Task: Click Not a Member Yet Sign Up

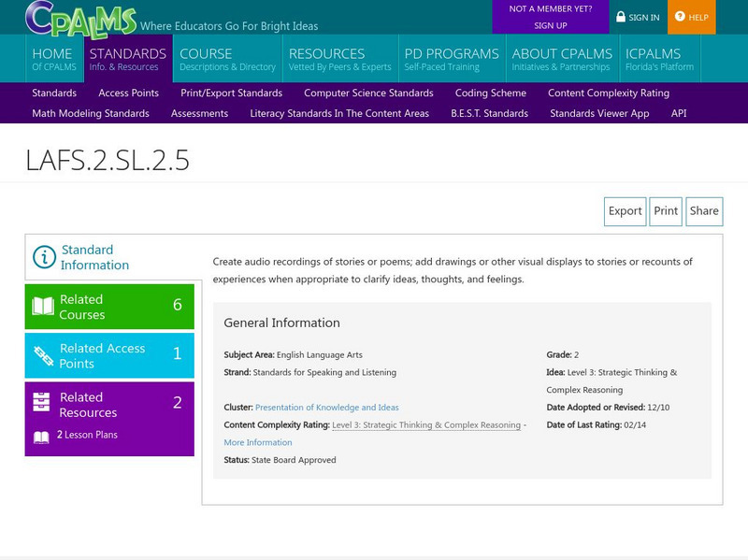Action: click(550, 17)
